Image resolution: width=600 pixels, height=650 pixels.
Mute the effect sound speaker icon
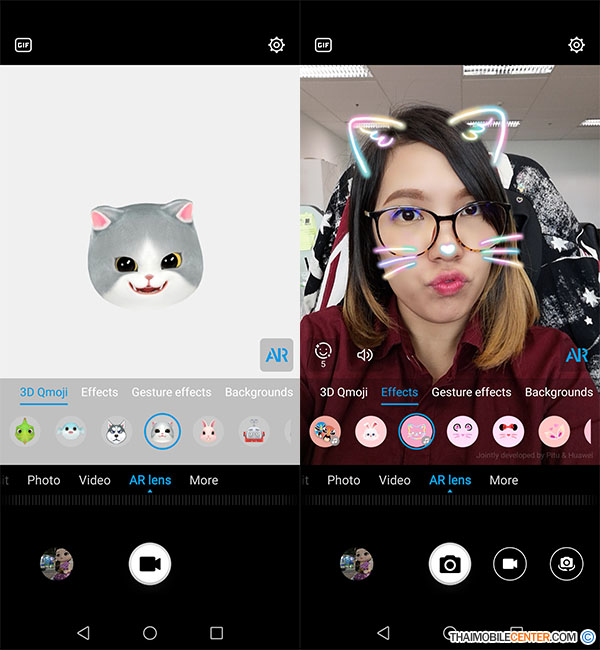[x=365, y=355]
